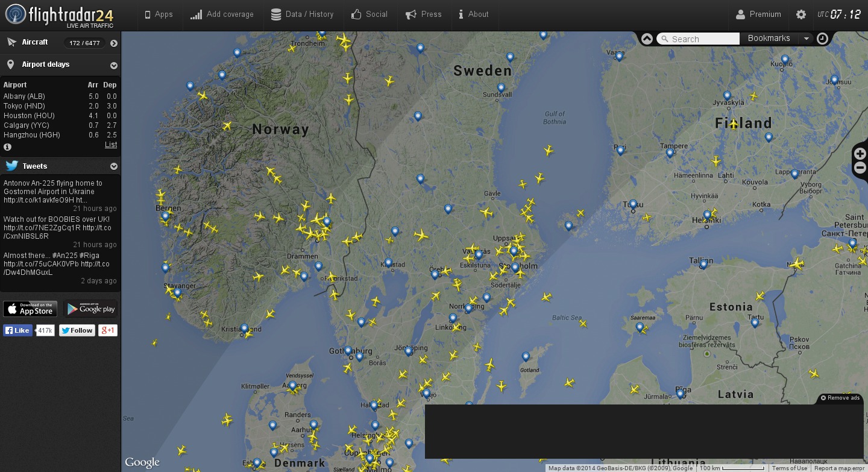Image resolution: width=868 pixels, height=472 pixels.
Task: Click Download on the App Store badge
Action: (30, 309)
